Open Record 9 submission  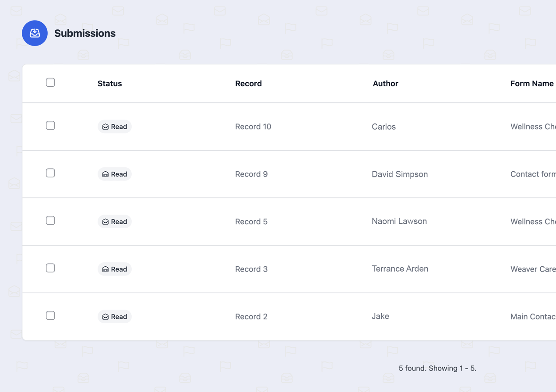[251, 174]
